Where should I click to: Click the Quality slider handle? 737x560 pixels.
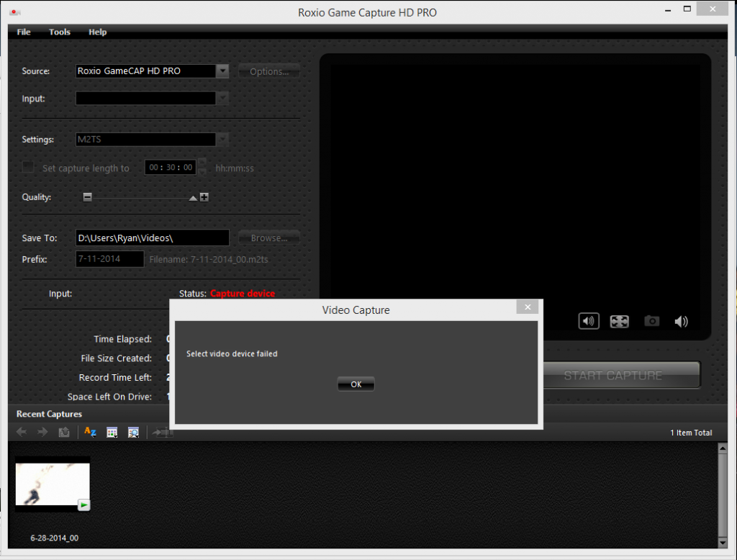pyautogui.click(x=193, y=198)
